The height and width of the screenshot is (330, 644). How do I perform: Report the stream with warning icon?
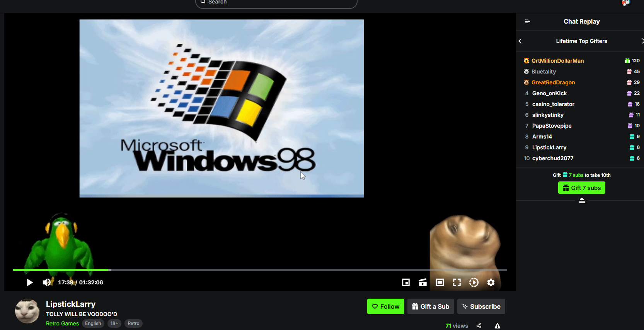coord(497,326)
